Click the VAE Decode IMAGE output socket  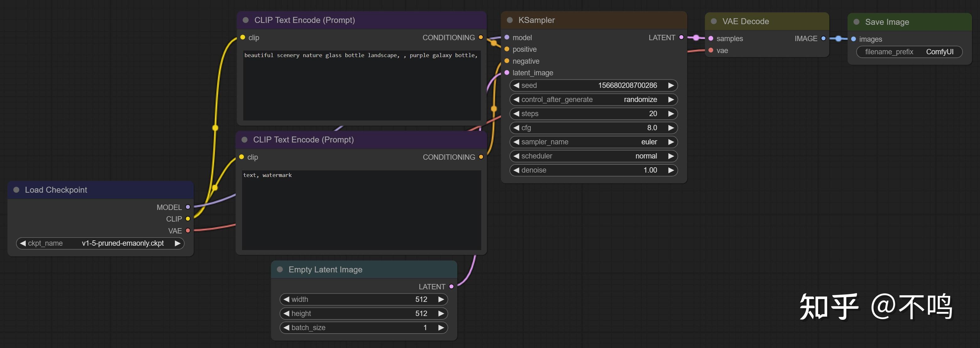click(823, 38)
